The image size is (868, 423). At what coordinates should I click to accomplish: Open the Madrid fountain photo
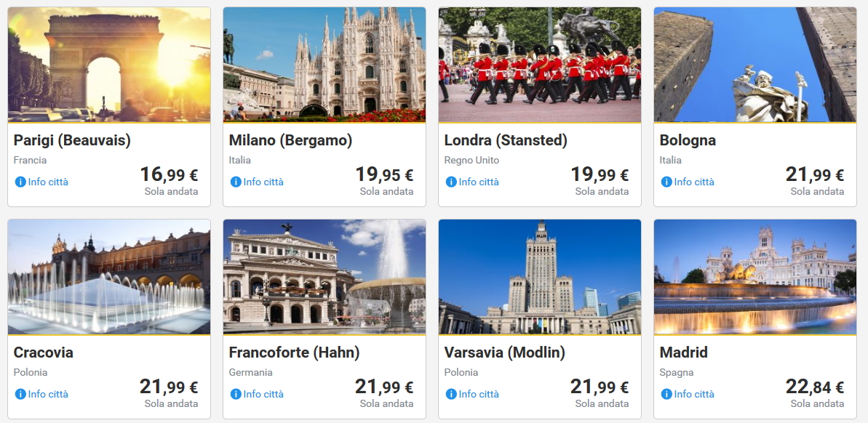point(755,277)
